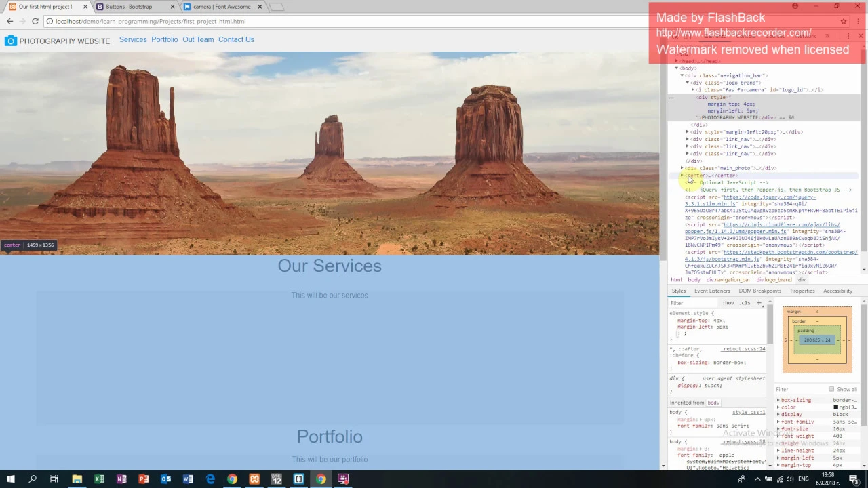Select 'body' in the DOM breadcrumb

(x=694, y=280)
